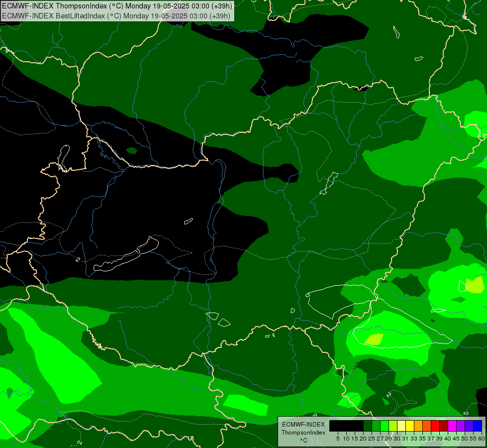
Task: Click the legend 'ThompsonIndex' label
Action: pos(303,433)
